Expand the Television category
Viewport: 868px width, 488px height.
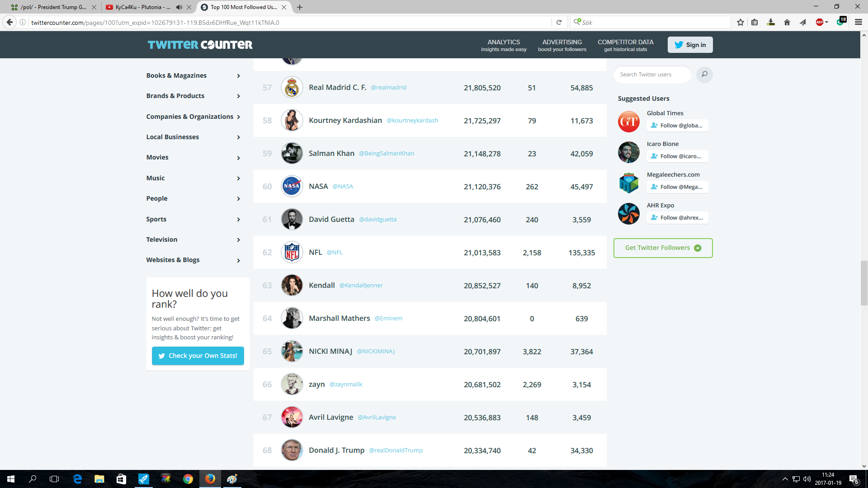(193, 239)
